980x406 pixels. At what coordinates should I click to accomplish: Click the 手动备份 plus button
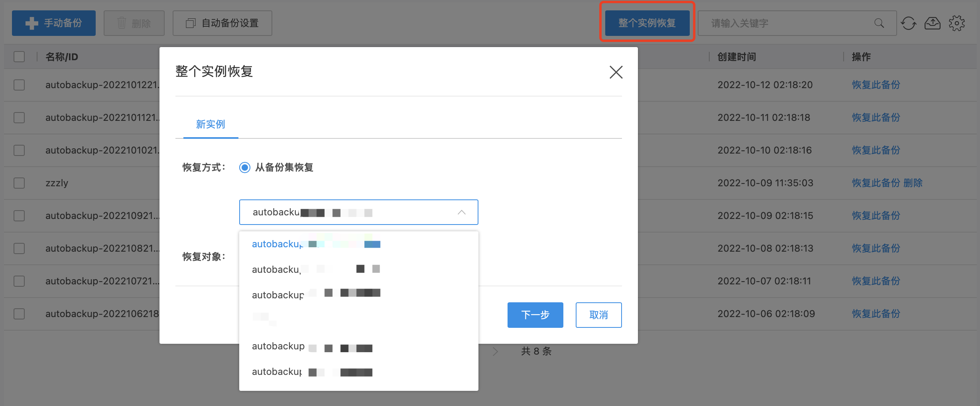(x=54, y=23)
